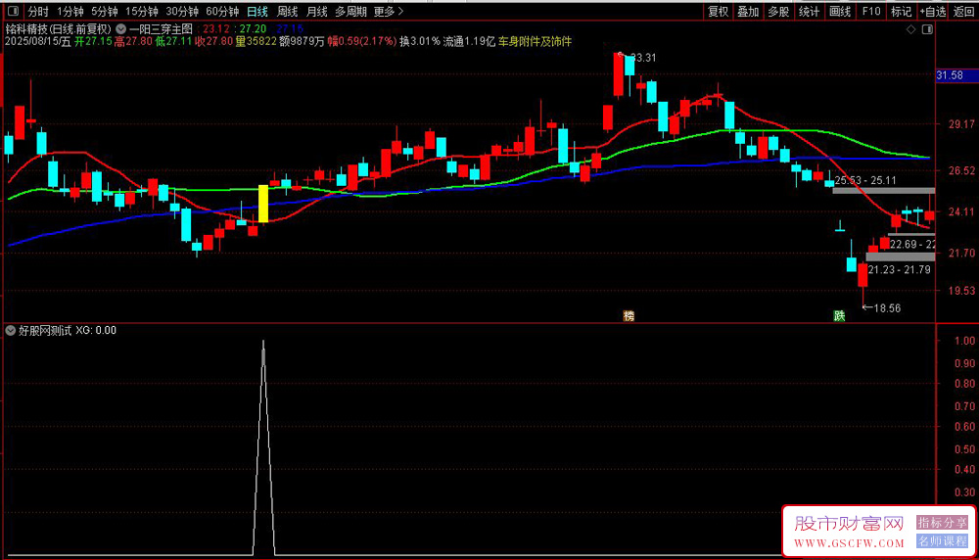Click the 一阳三穿主图 indicator name
The image size is (979, 560).
tap(161, 28)
